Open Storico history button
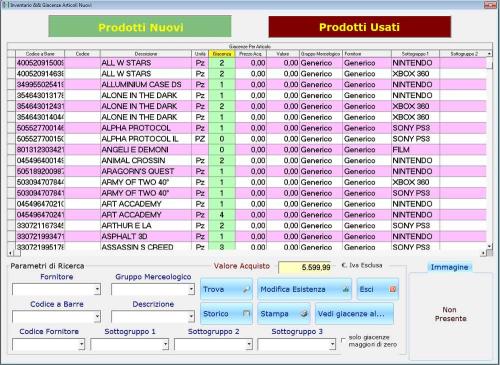The image size is (500, 365). (226, 314)
